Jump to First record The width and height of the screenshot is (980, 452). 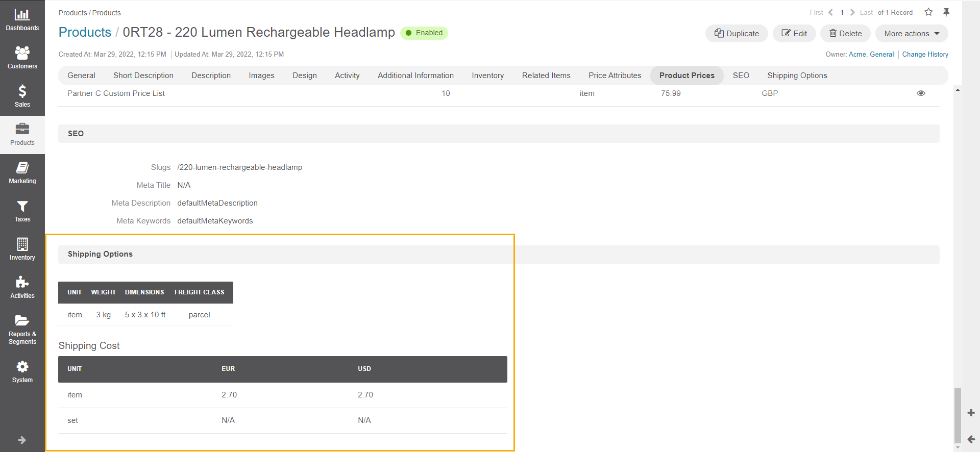pos(816,12)
